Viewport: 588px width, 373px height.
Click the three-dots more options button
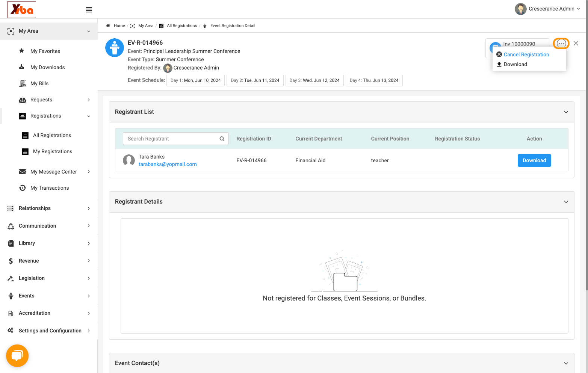pyautogui.click(x=561, y=44)
